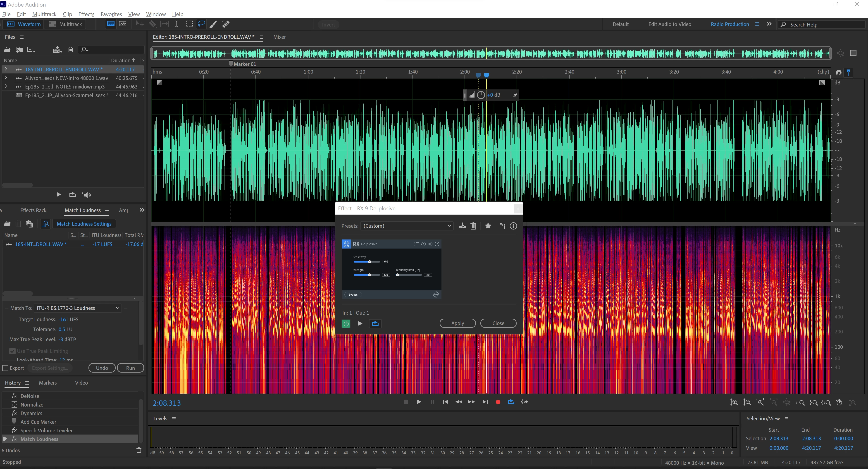The width and height of the screenshot is (868, 469).
Task: Open the Presets dropdown
Action: click(x=407, y=226)
